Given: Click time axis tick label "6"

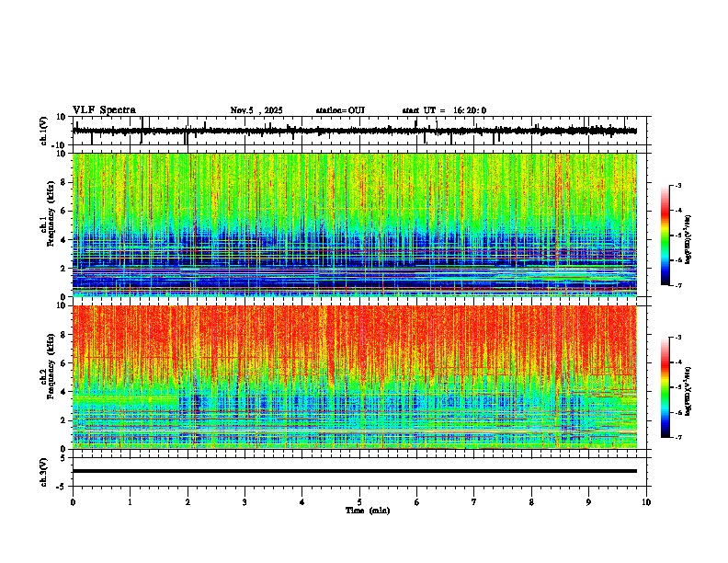Looking at the screenshot, I should click(x=417, y=502).
